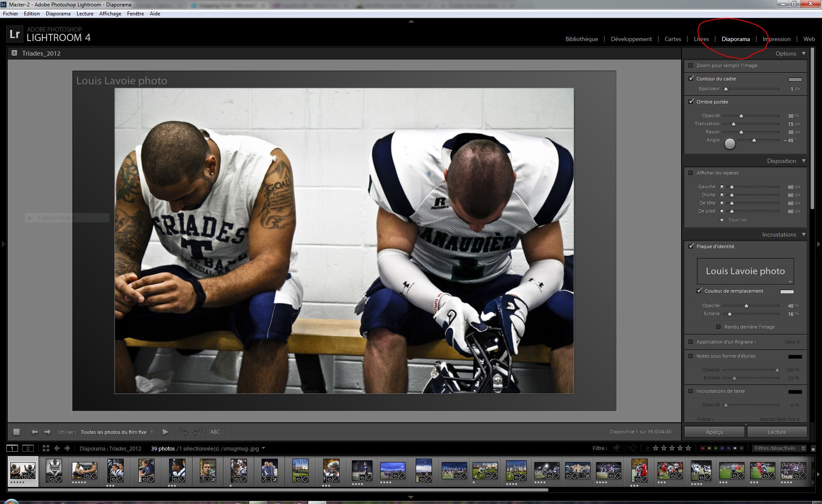Open grid view icon in filmstrip bar

(46, 448)
